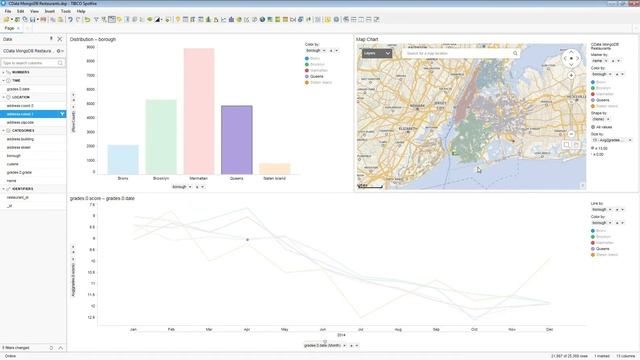Reset the filters using bottom panel icon
Screen dimensions: 640x360
(51, 348)
